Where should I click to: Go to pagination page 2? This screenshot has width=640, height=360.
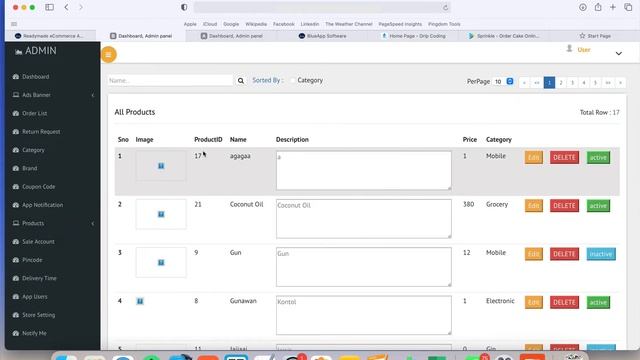click(561, 83)
